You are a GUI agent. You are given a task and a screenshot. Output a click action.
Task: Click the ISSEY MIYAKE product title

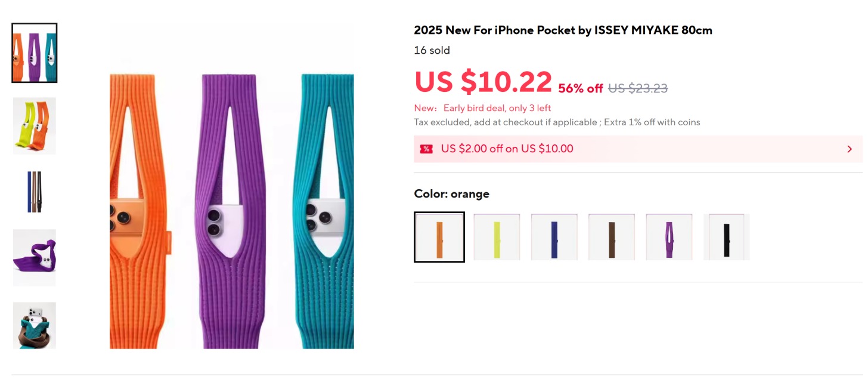coord(563,30)
